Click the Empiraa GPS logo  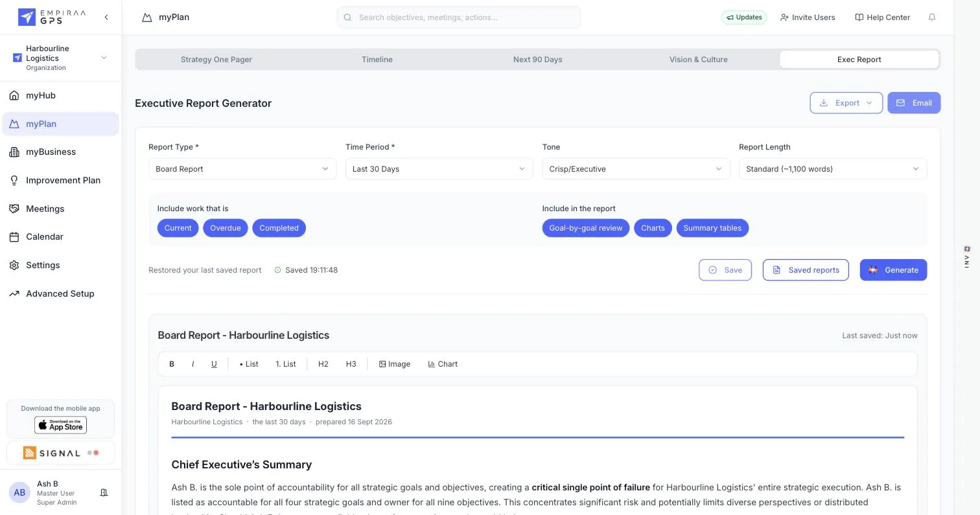tap(51, 17)
